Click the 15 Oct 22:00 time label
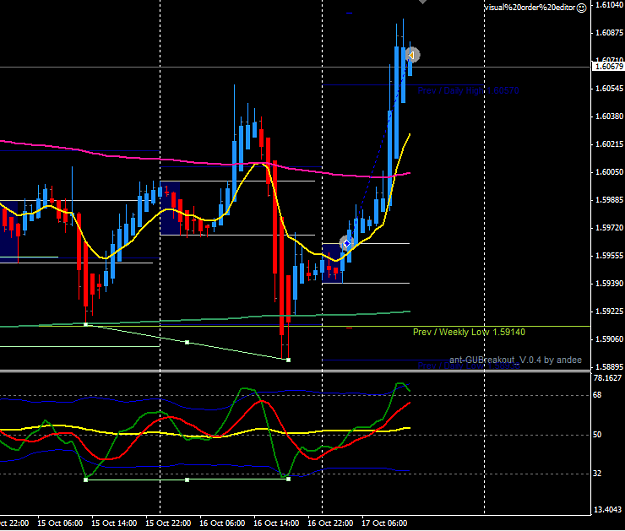 168,523
